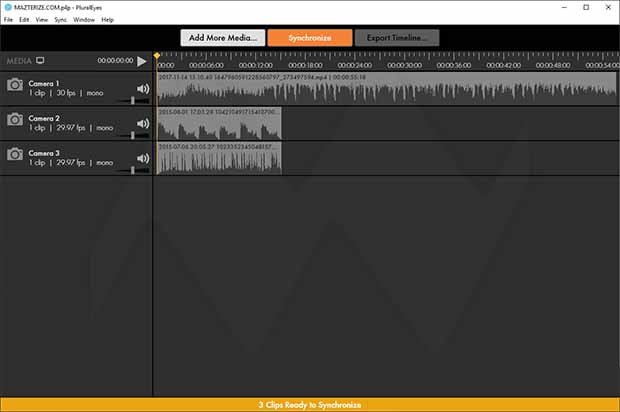Click the Camera 1 track name

(43, 83)
